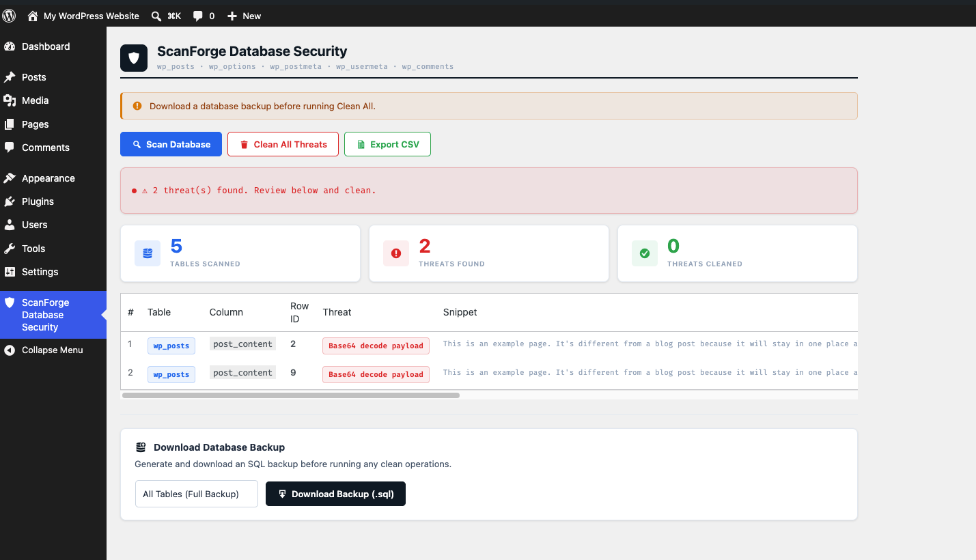
Task: Click the Dashboard gauge icon in sidebar
Action: coord(10,46)
